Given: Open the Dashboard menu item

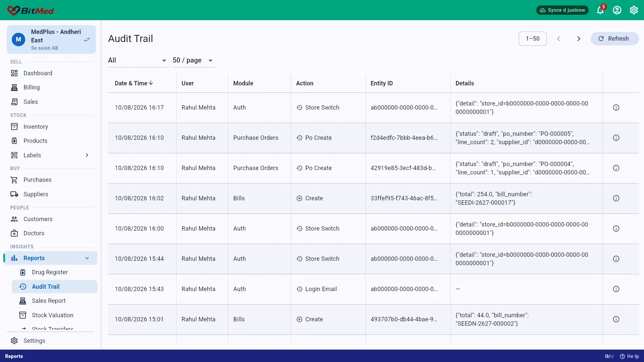Looking at the screenshot, I should (x=50, y=73).
